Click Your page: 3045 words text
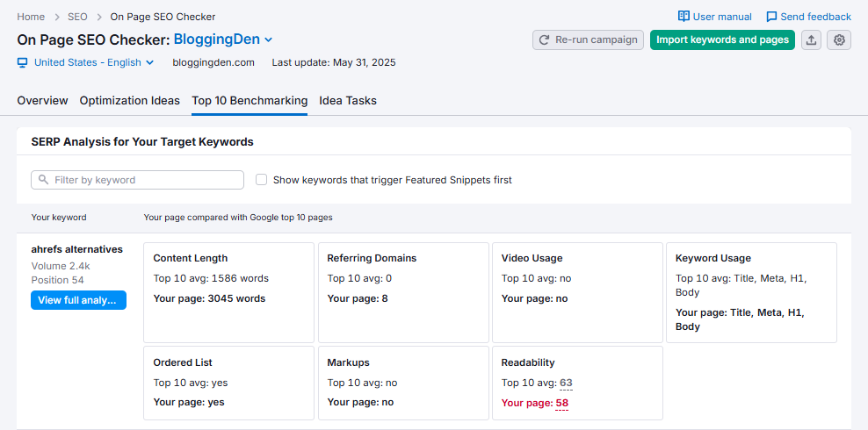Viewport: 868px width, 430px height. click(209, 298)
